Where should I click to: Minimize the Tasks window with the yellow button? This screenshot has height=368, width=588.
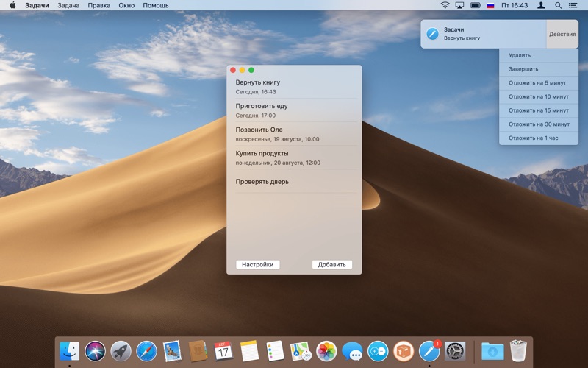point(242,70)
